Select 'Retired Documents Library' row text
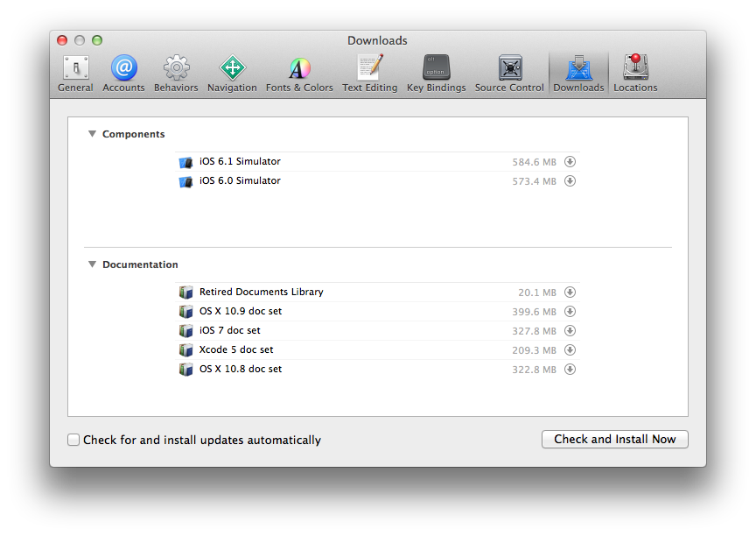 click(x=262, y=292)
